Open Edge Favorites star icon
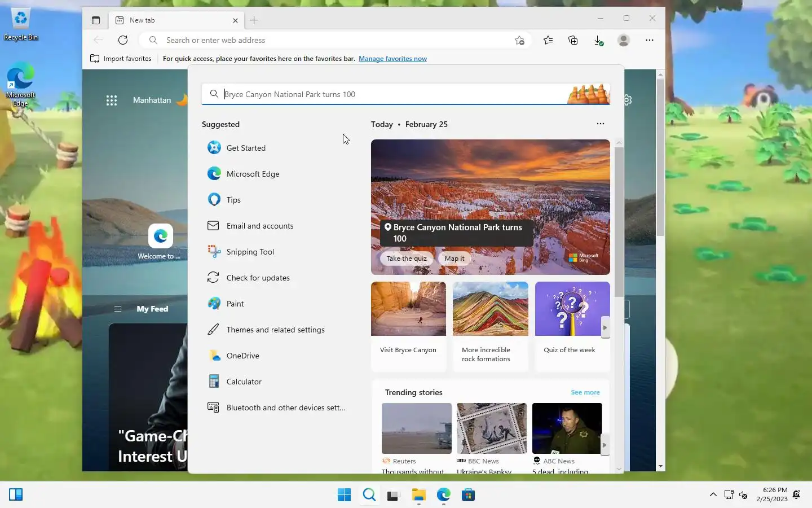This screenshot has width=812, height=508. [548, 40]
